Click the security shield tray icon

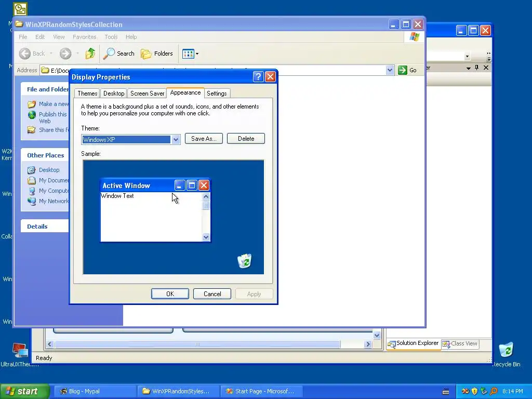[475, 391]
